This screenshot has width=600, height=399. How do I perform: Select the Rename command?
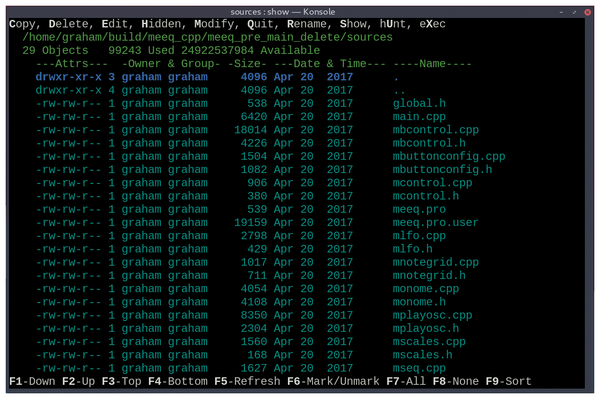(307, 24)
